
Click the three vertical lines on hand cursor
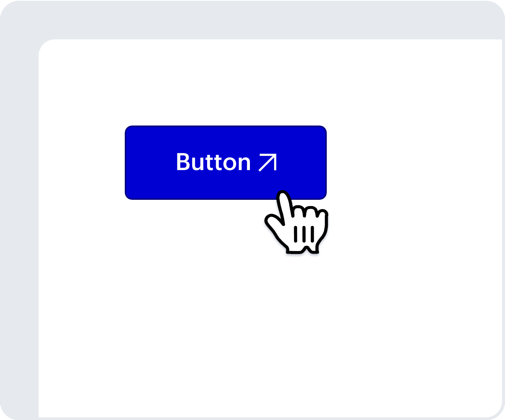pos(304,234)
